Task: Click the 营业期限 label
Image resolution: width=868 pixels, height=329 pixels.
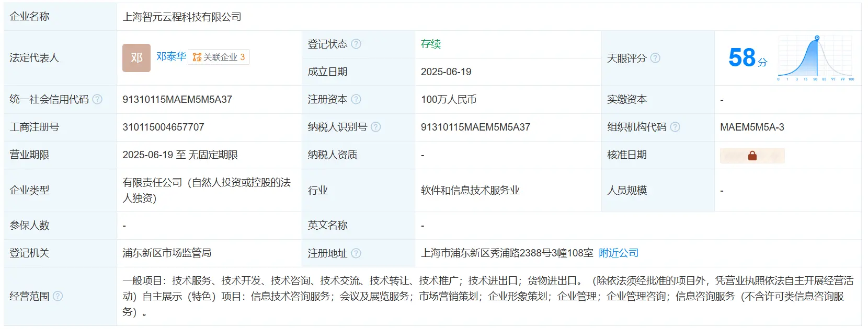Action: (29, 155)
